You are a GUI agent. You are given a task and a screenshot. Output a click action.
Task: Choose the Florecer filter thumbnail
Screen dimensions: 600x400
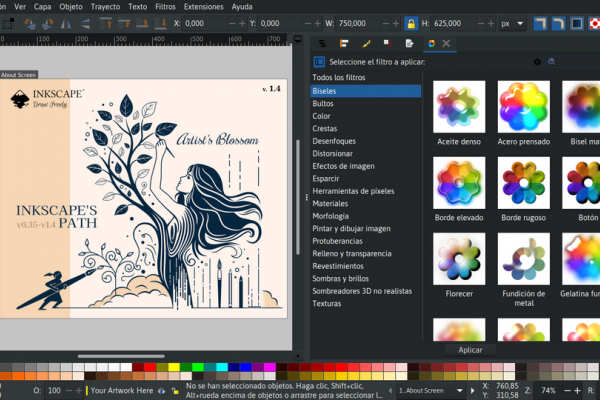(x=459, y=259)
